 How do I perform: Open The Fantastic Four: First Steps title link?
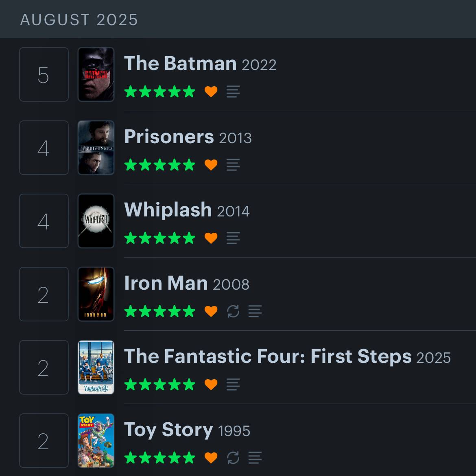click(267, 356)
